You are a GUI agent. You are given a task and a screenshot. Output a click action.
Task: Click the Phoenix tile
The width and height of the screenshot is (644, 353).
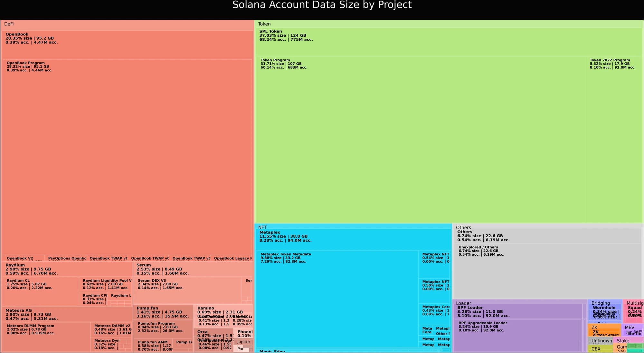coord(243,333)
